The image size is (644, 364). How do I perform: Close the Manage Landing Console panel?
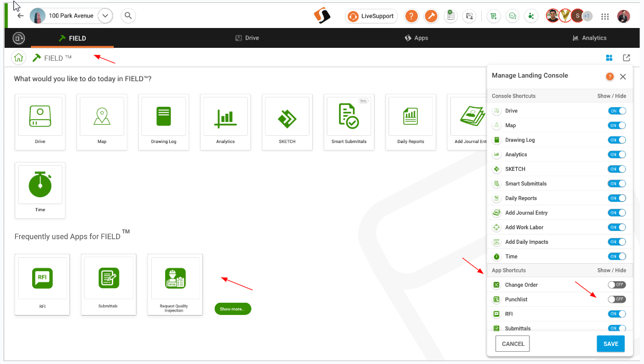point(623,76)
